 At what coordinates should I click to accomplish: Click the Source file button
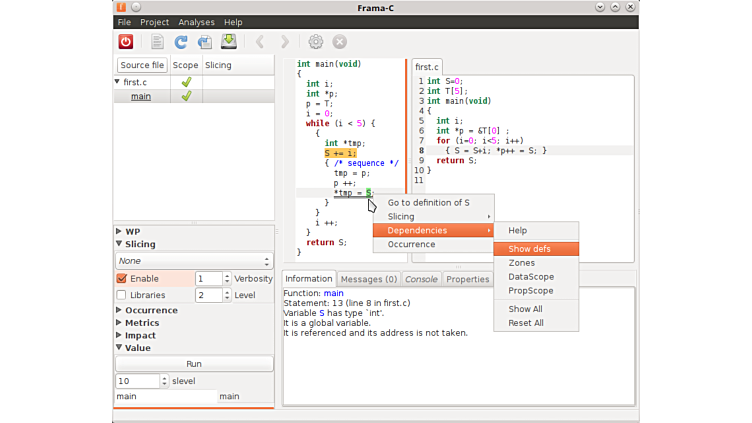click(142, 65)
